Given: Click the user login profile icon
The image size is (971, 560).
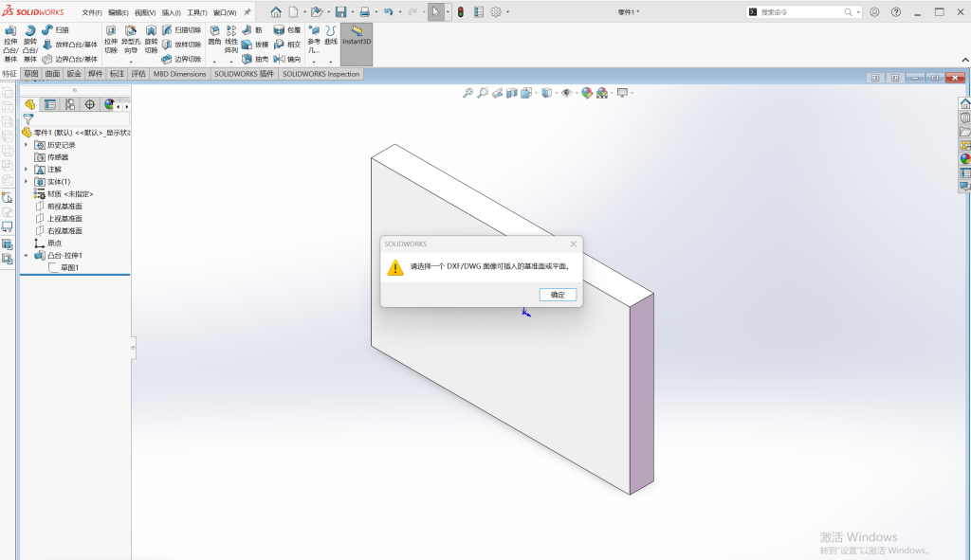Looking at the screenshot, I should pyautogui.click(x=874, y=11).
